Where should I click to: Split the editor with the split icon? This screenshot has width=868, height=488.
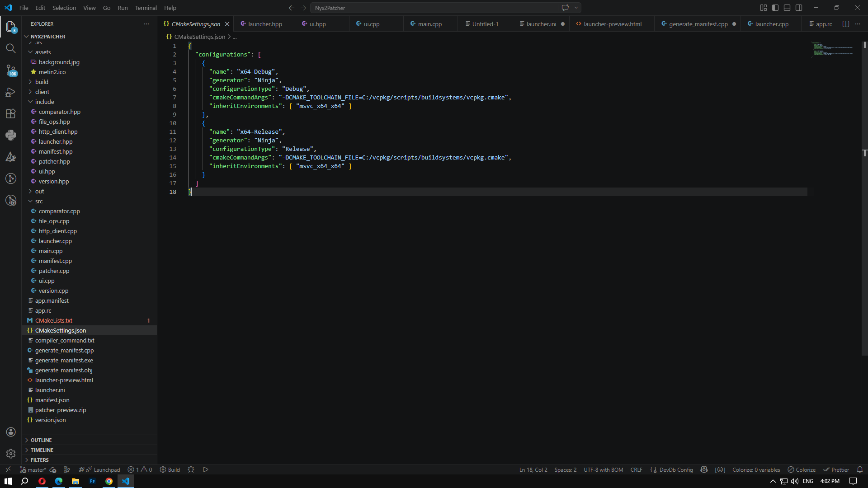click(x=845, y=24)
